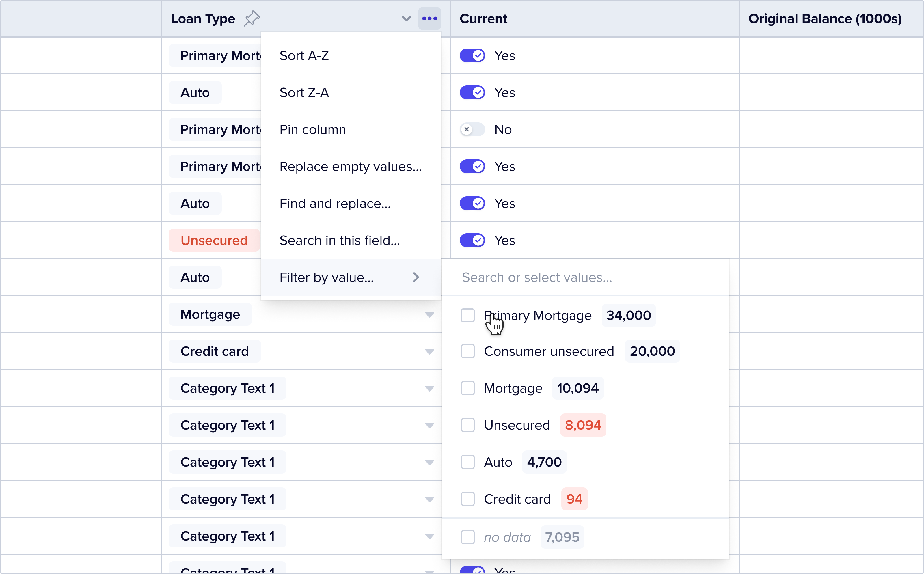Click the red 8,094 count badge

[x=583, y=425]
